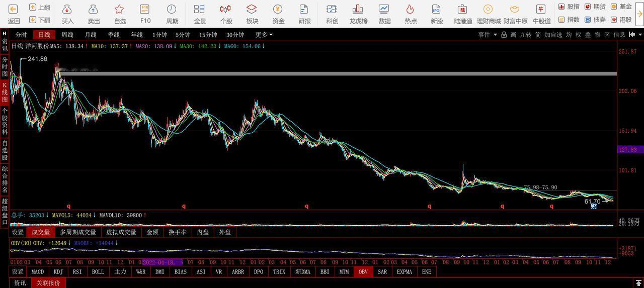Open the 龙虎榜 ranking icon
The image size is (644, 288).
(358, 9)
